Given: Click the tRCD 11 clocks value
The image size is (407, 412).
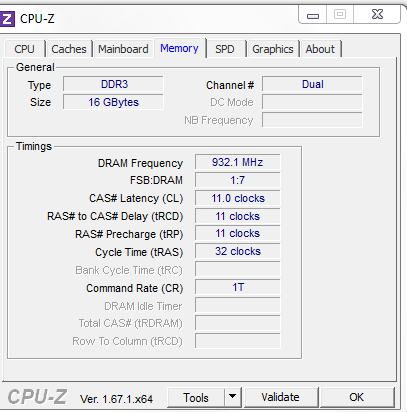Looking at the screenshot, I should coord(238,216).
